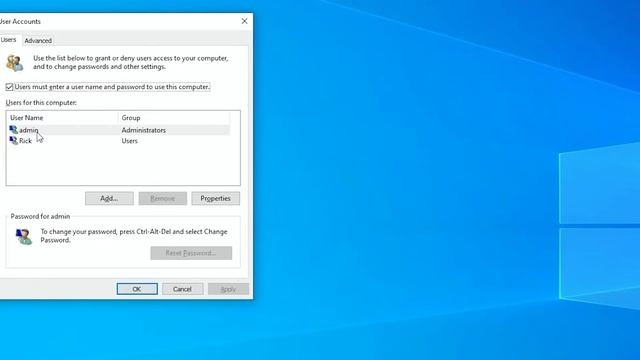The image size is (640, 360).
Task: Click the admin user account icon
Action: [x=13, y=130]
